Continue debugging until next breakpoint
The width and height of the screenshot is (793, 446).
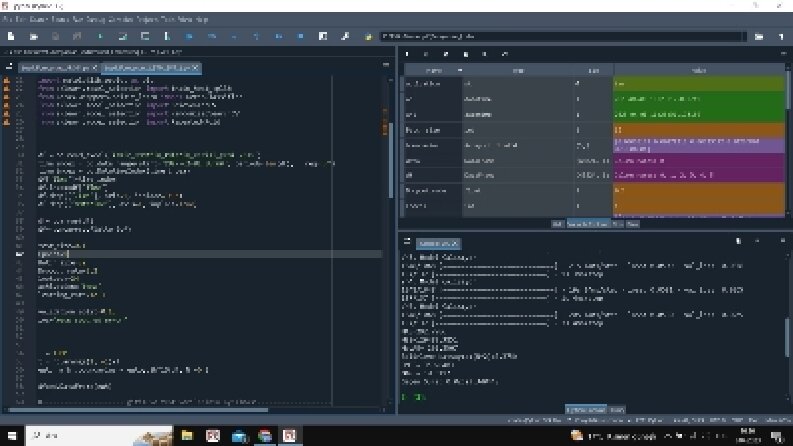278,36
